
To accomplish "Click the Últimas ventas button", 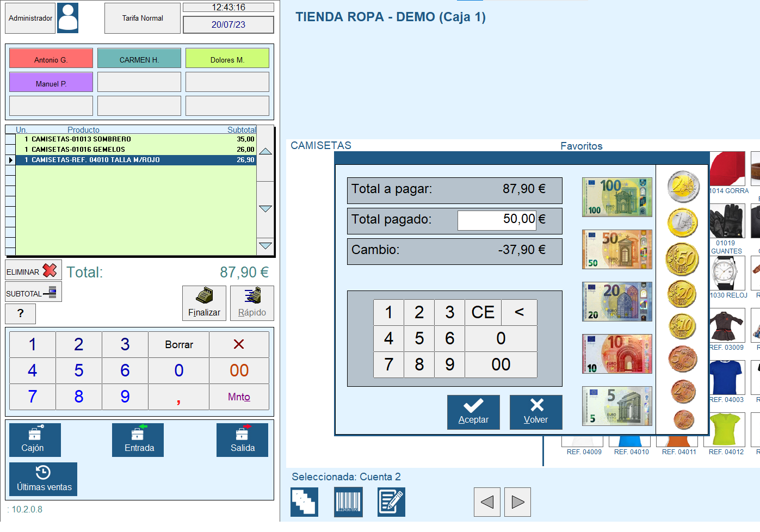I will (44, 479).
